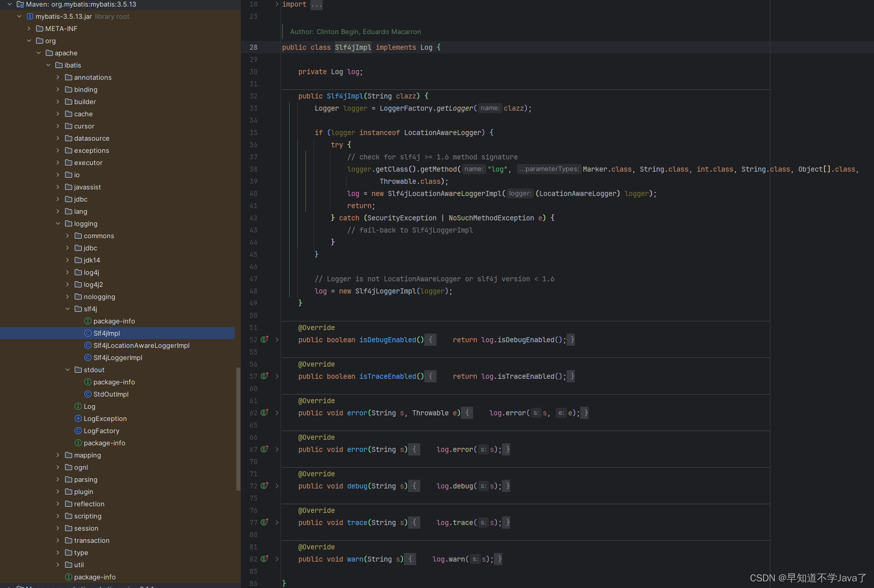Click the interface icon beside Log

78,406
